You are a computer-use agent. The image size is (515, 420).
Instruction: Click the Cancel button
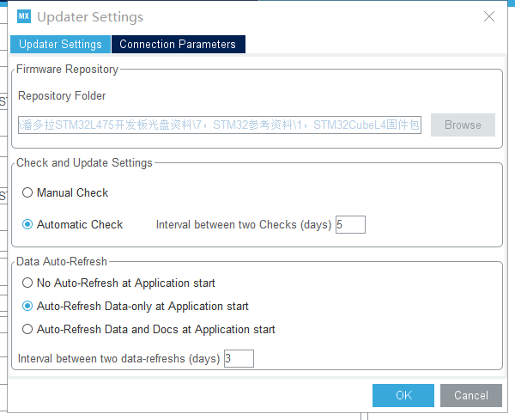tap(471, 395)
